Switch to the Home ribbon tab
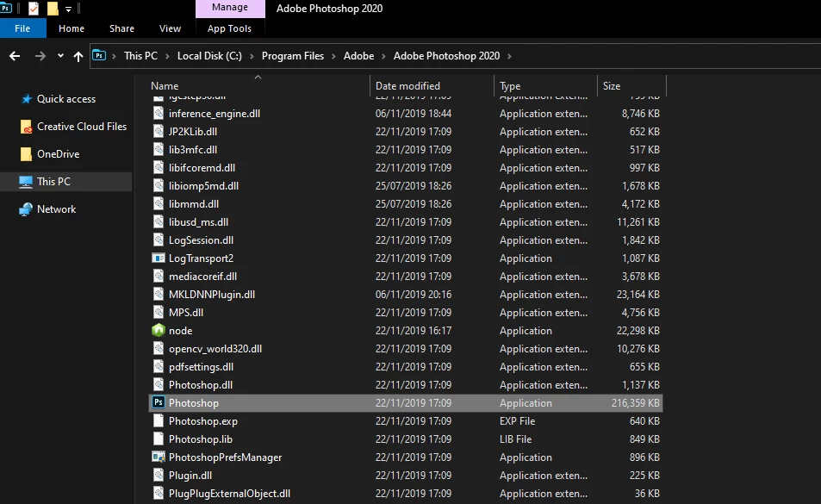Screen dimensions: 821x504 coord(72,28)
